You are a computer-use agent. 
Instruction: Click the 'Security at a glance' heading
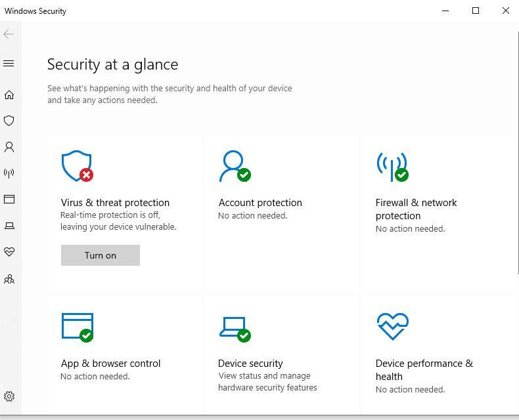coord(112,64)
